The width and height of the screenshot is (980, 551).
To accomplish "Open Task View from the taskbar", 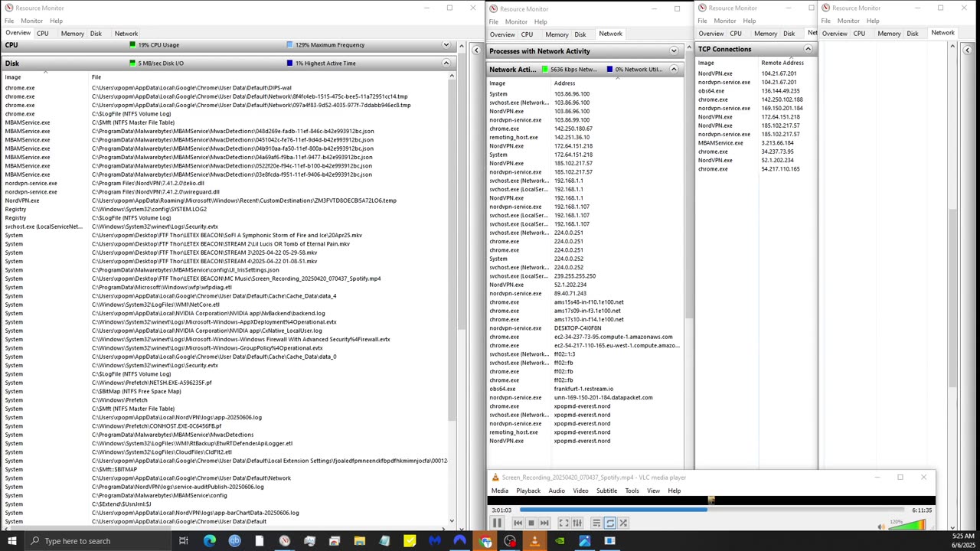I will pos(184,541).
